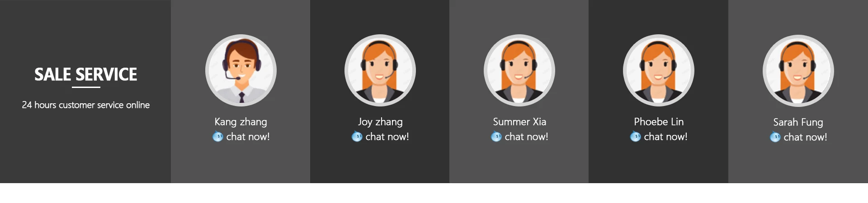Start chat now with Joy zhang
The image size is (868, 203).
tap(387, 137)
